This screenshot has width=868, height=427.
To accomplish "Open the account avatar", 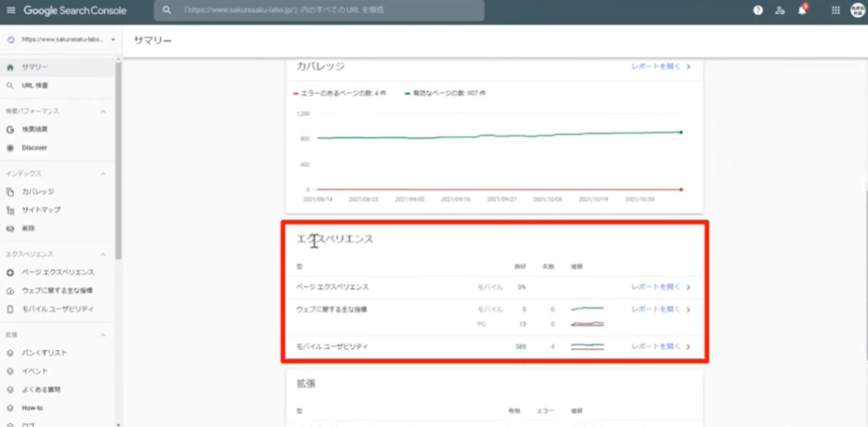I will [858, 10].
